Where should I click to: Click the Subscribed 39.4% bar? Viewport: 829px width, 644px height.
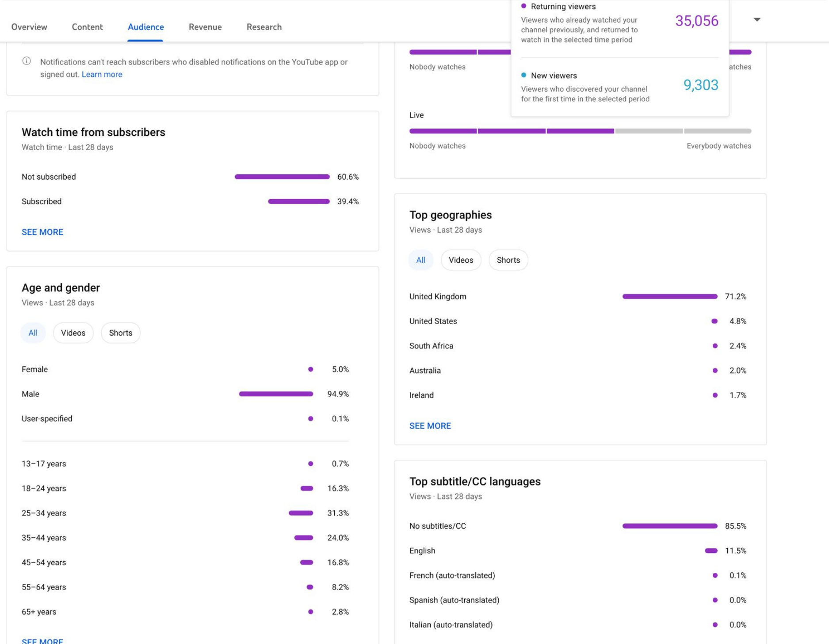(x=299, y=201)
